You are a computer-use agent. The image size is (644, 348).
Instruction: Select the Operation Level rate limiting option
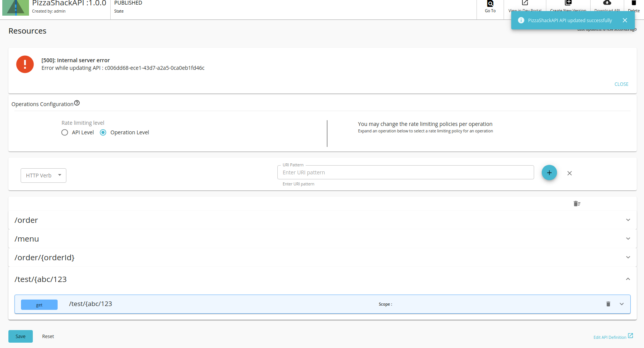click(103, 132)
